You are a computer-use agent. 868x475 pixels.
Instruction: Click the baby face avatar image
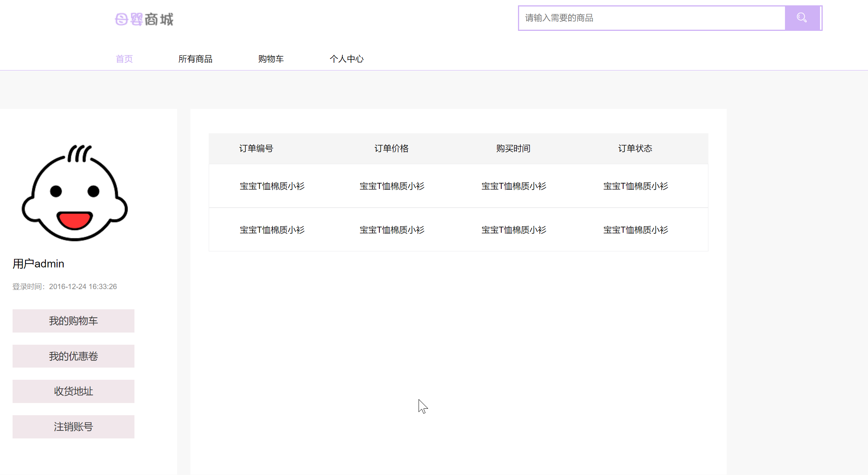(75, 193)
